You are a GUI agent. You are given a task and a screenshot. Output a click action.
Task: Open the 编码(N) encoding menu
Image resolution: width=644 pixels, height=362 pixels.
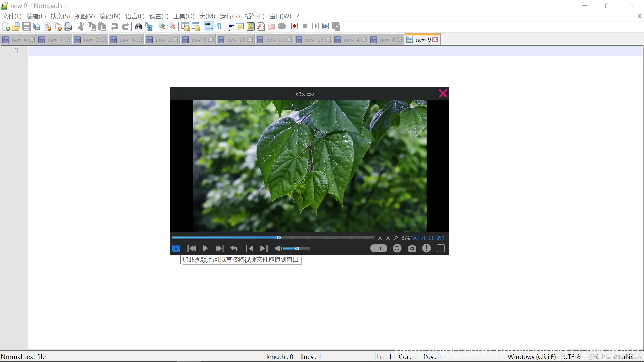pos(110,16)
